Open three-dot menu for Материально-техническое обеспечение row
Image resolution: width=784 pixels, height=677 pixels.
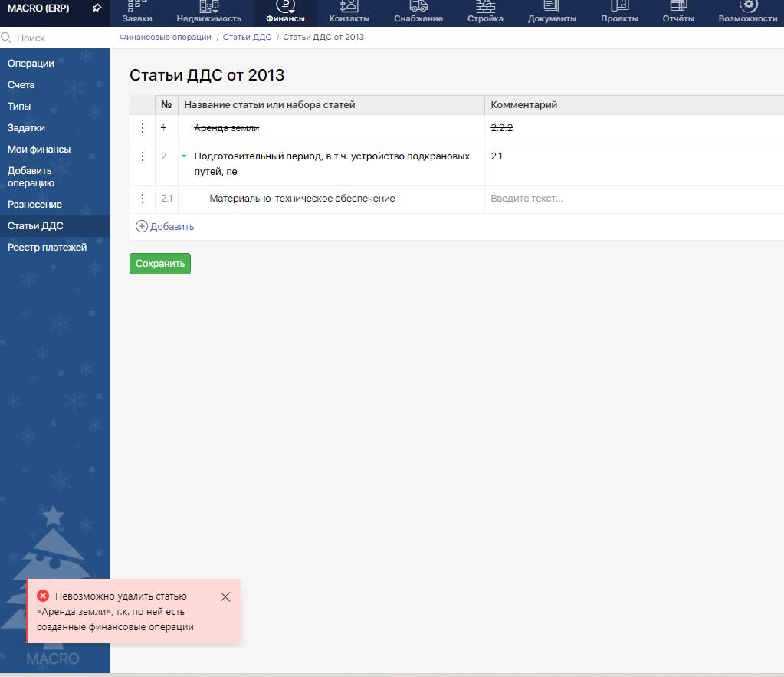coord(143,199)
